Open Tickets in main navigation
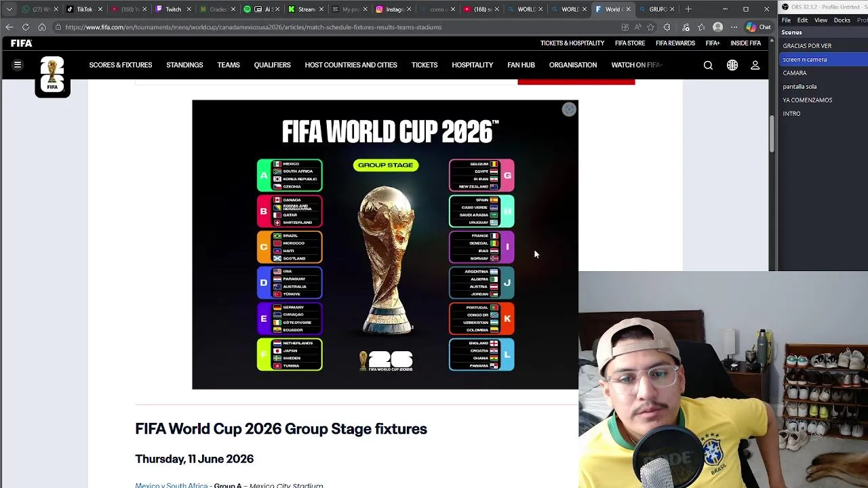868x488 pixels. pyautogui.click(x=425, y=65)
